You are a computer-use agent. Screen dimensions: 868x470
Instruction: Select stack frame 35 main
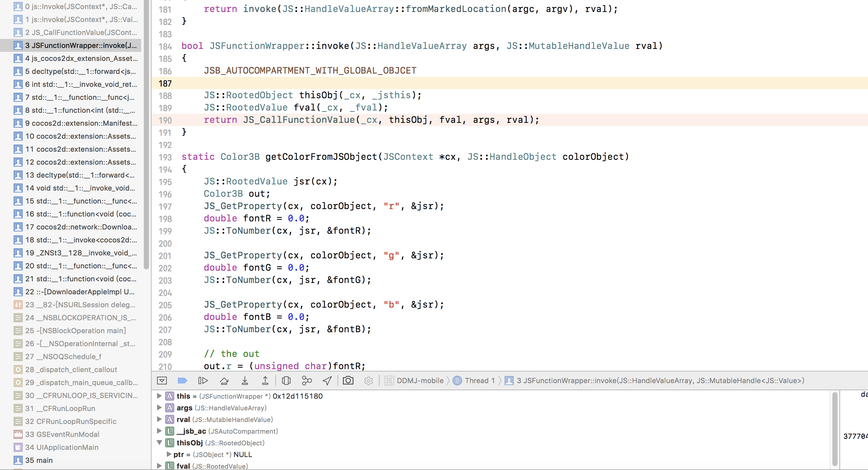39,460
